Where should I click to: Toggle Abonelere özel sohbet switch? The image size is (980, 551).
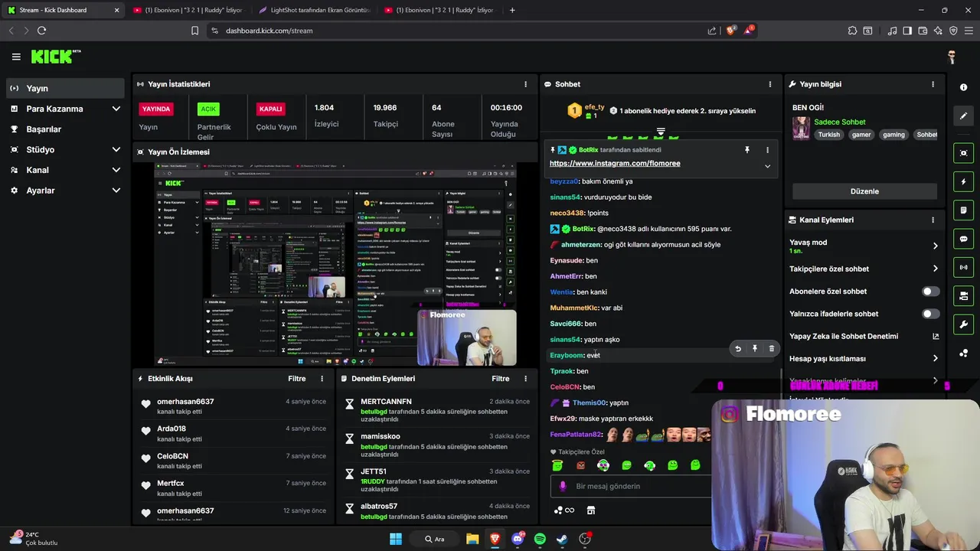[930, 292]
